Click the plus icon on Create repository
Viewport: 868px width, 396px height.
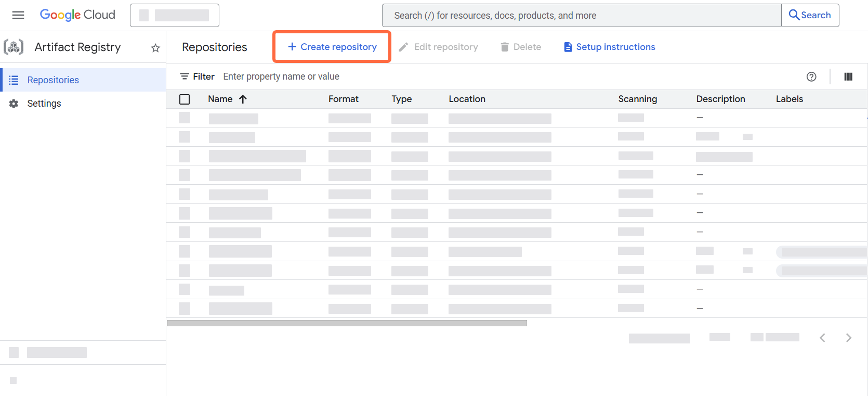(292, 47)
